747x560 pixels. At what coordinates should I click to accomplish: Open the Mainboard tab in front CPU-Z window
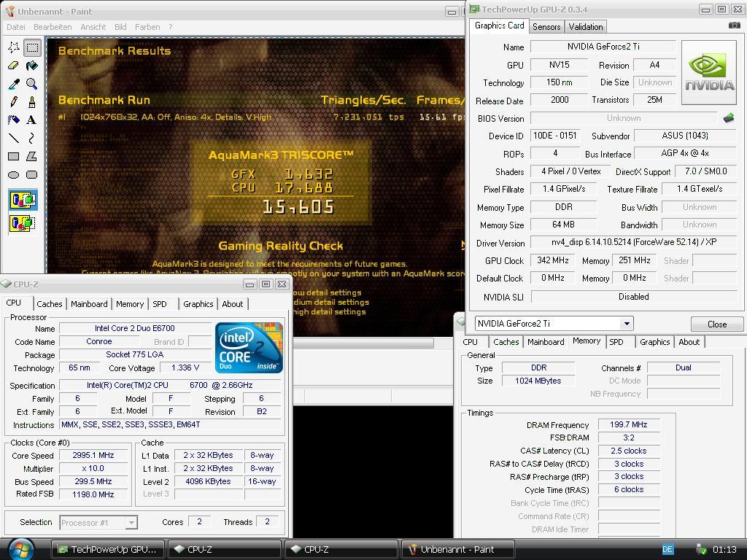(x=89, y=304)
